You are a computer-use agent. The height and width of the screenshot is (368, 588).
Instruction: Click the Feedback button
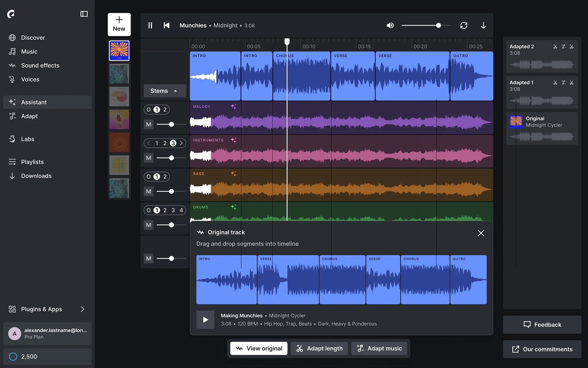pyautogui.click(x=541, y=324)
